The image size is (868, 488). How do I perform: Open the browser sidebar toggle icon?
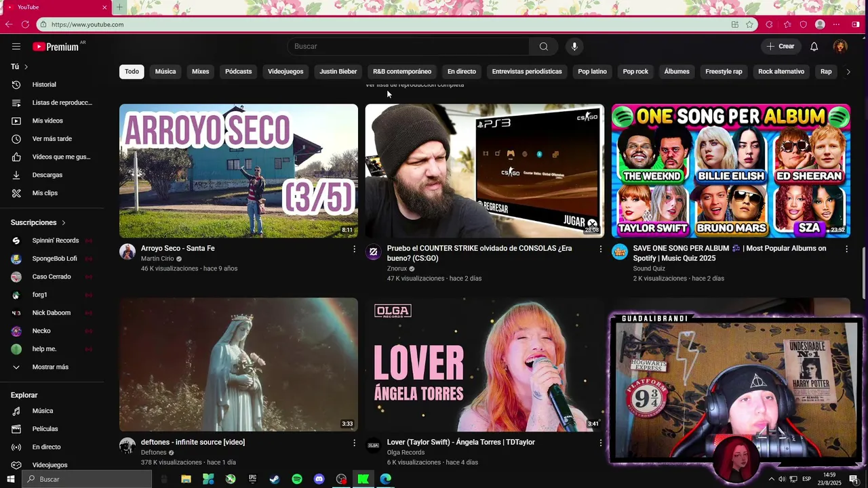click(856, 24)
